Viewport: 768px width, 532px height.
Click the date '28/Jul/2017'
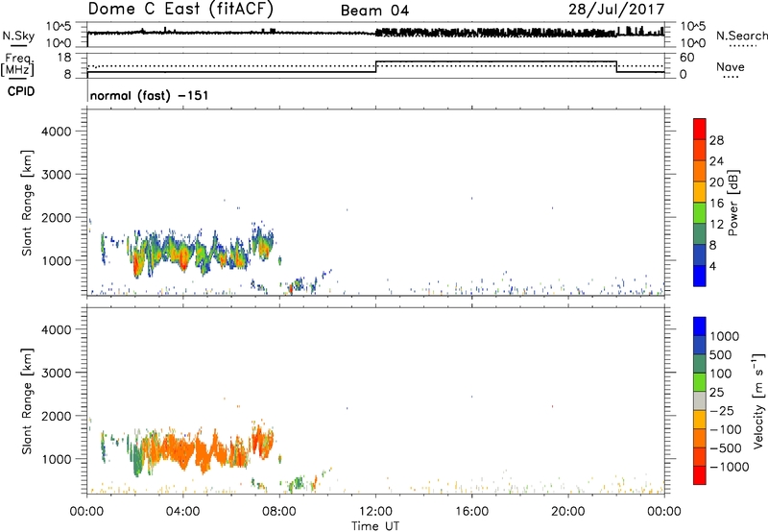click(x=616, y=10)
